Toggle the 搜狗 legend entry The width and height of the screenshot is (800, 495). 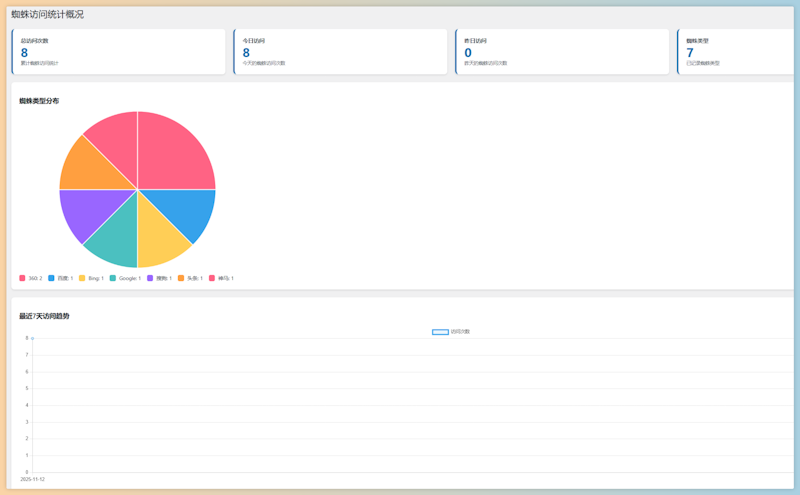coord(158,278)
